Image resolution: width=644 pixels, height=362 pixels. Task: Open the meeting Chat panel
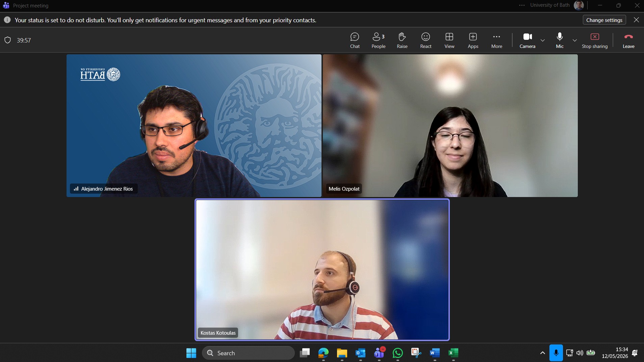point(355,40)
